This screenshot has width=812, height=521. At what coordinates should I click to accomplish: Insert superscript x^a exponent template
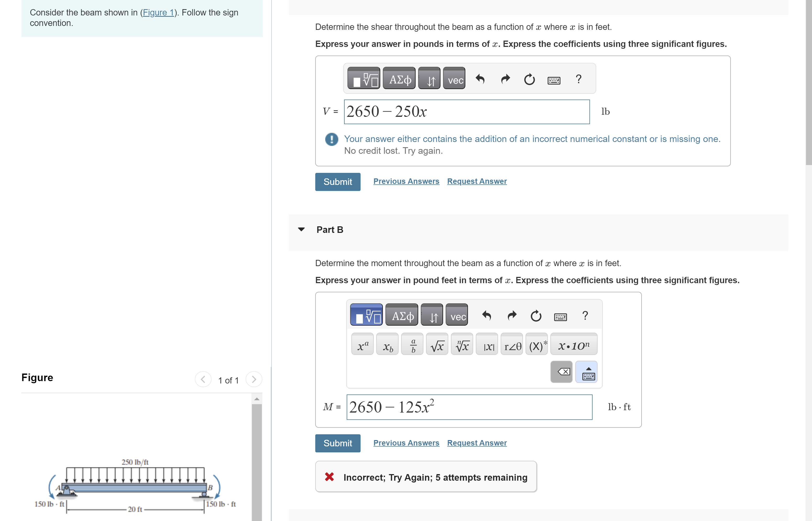point(363,344)
